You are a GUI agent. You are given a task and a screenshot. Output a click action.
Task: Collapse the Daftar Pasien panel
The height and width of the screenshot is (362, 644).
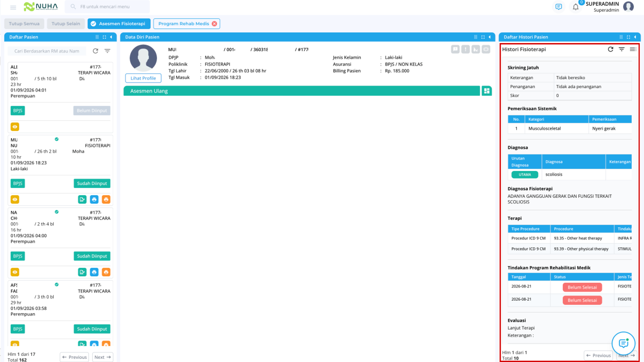pyautogui.click(x=111, y=37)
